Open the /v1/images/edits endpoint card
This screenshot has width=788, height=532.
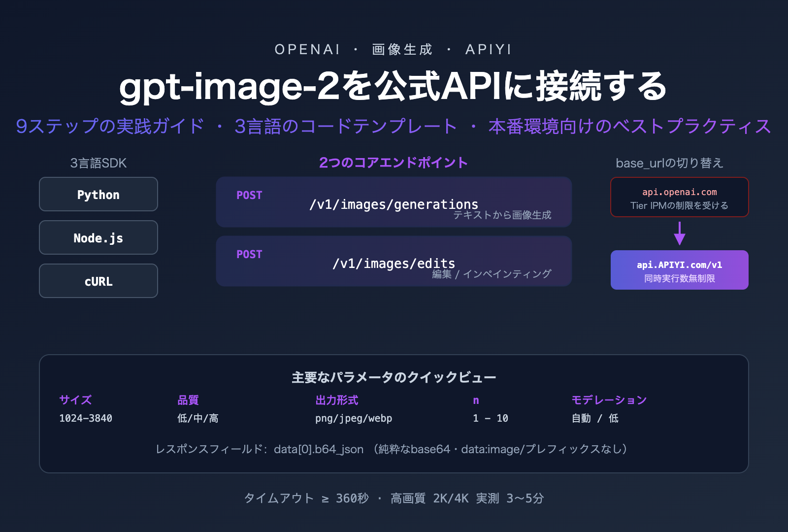coord(393,261)
